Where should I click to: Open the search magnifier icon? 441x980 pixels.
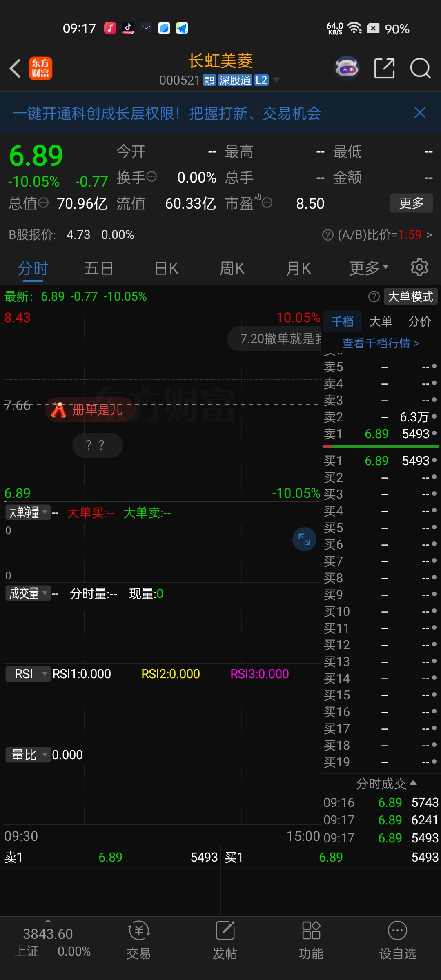[420, 68]
